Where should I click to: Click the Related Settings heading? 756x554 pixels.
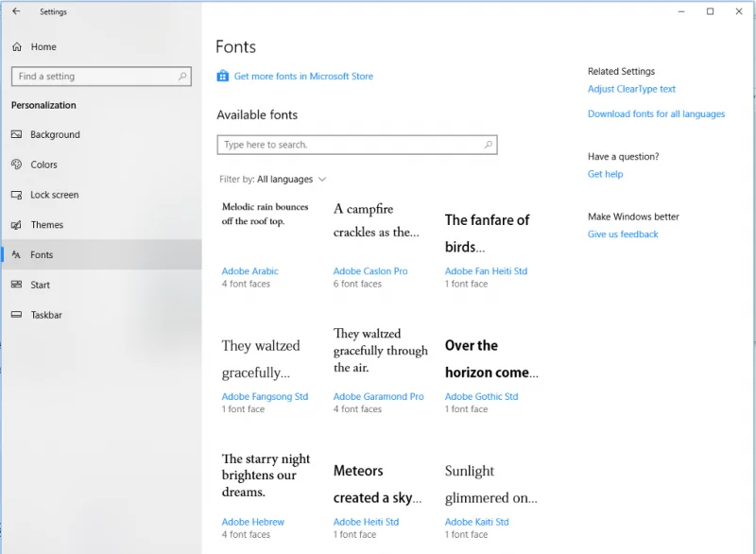(x=621, y=71)
